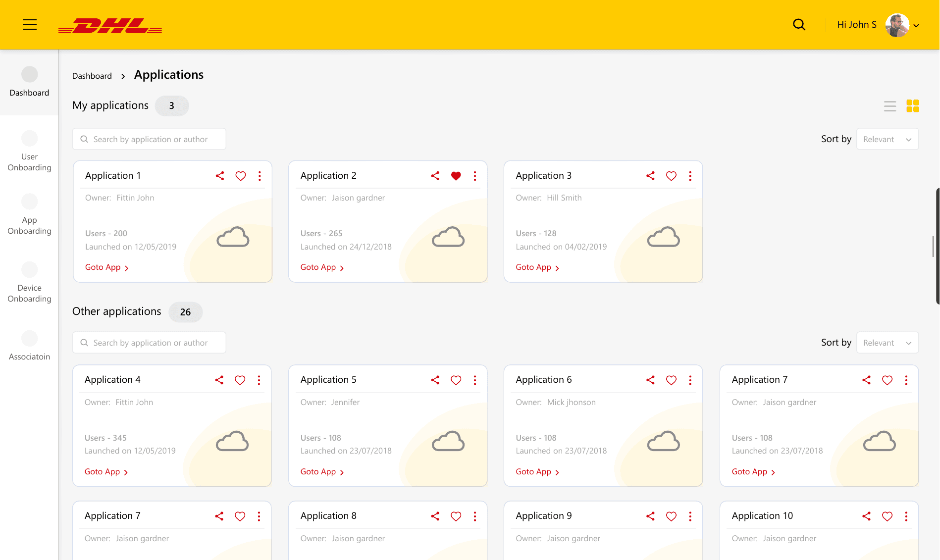Click 'Launched on 24/12/2018' text
The image size is (940, 560).
346,247
